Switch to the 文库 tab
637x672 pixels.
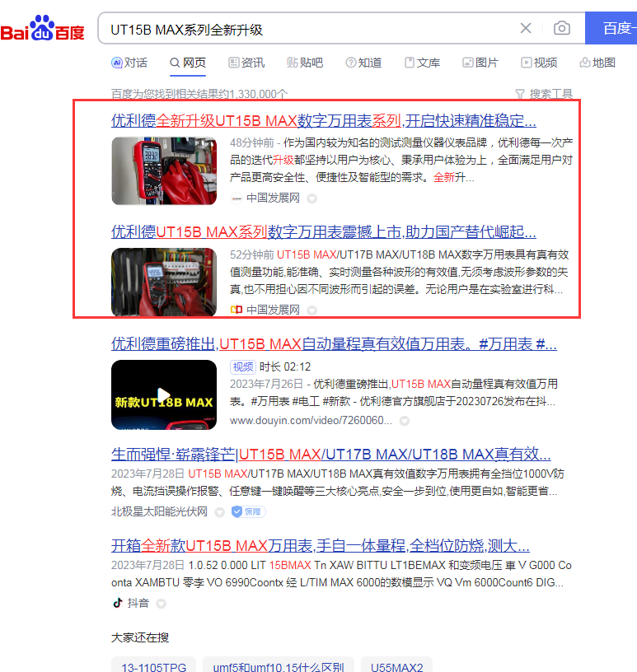(422, 63)
